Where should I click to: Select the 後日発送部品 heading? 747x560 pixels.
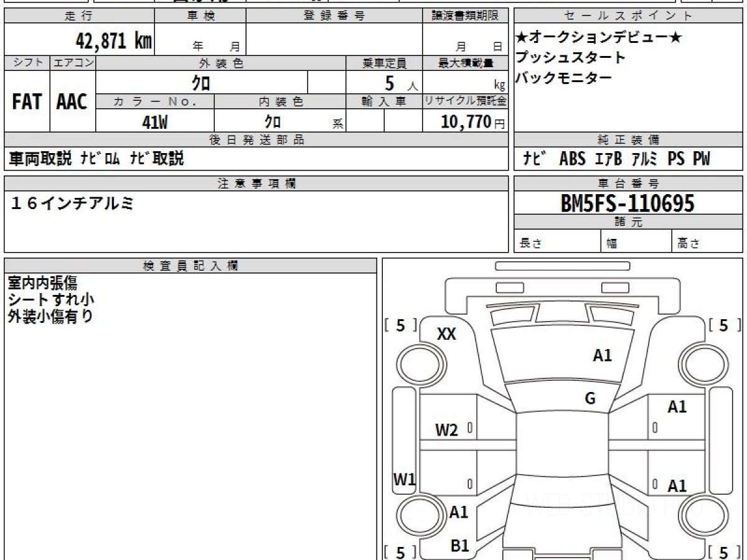pos(256,140)
